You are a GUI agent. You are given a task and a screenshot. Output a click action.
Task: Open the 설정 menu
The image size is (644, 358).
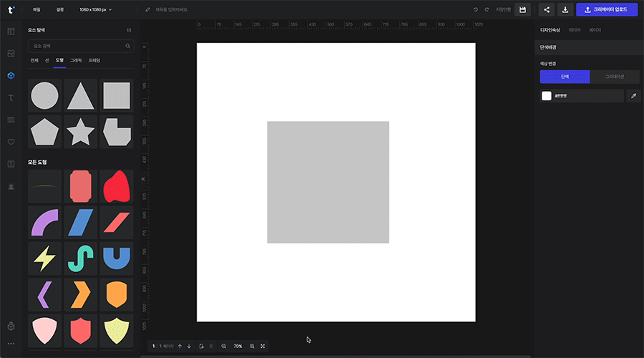pos(60,10)
